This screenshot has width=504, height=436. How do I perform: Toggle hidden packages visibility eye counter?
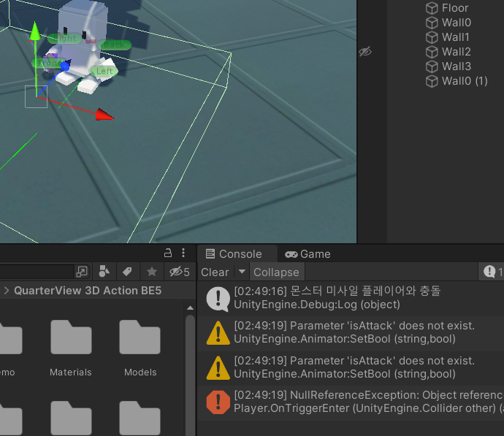179,272
